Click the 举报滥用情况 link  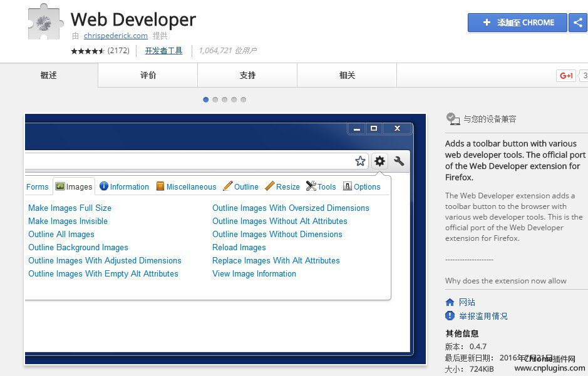(483, 316)
